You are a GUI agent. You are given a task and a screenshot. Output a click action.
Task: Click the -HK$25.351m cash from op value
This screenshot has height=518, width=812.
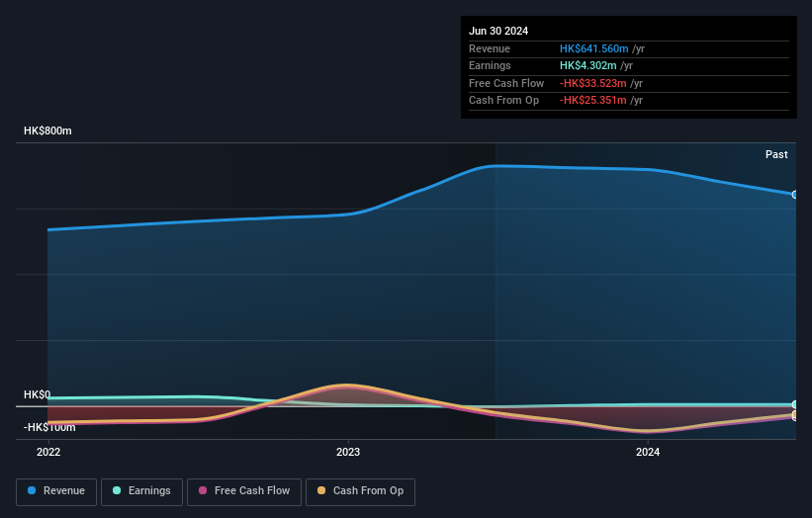pyautogui.click(x=593, y=101)
